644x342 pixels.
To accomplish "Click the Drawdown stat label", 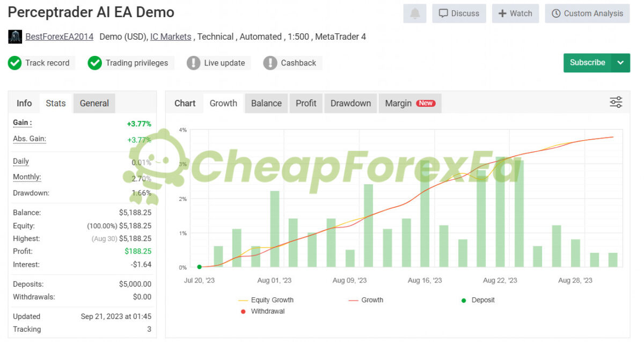I will [x=31, y=193].
